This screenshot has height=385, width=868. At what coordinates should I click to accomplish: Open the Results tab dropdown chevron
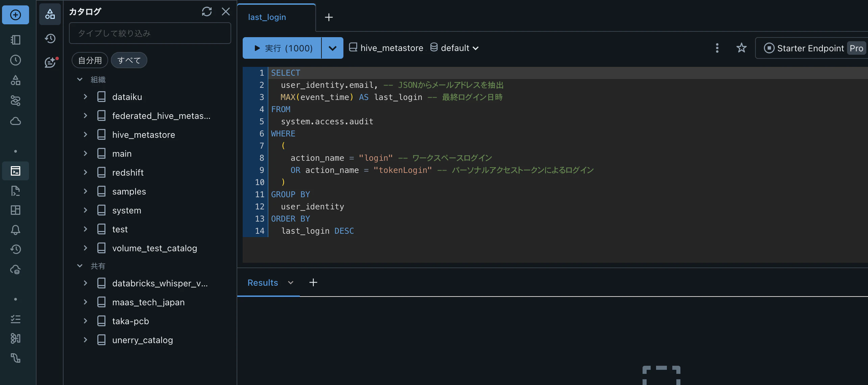pyautogui.click(x=291, y=283)
